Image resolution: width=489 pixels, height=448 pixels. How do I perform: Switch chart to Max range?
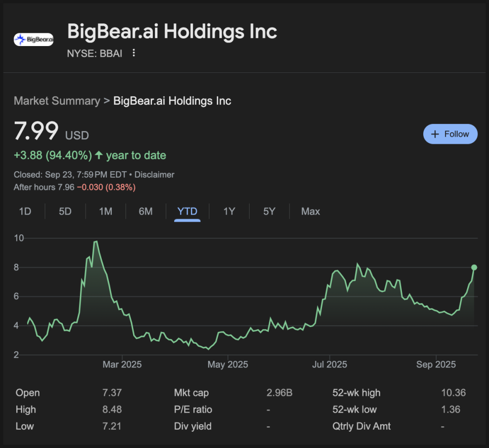[x=310, y=212]
